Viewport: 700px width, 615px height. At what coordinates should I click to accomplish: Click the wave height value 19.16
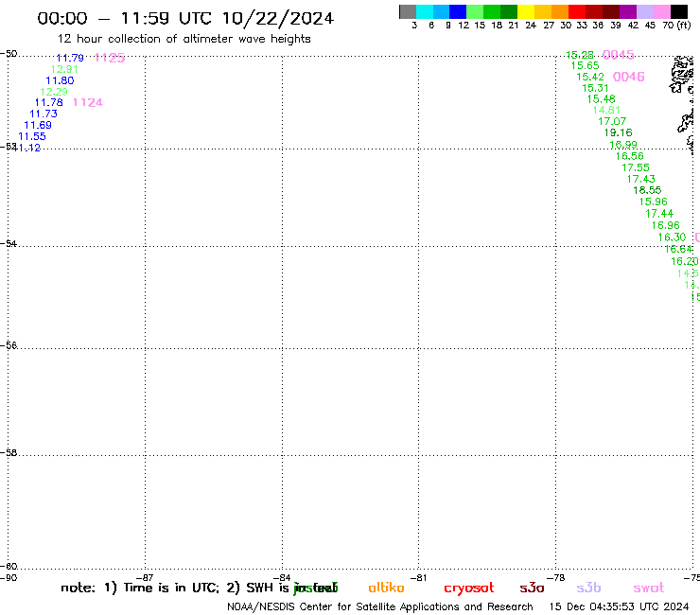pos(619,132)
